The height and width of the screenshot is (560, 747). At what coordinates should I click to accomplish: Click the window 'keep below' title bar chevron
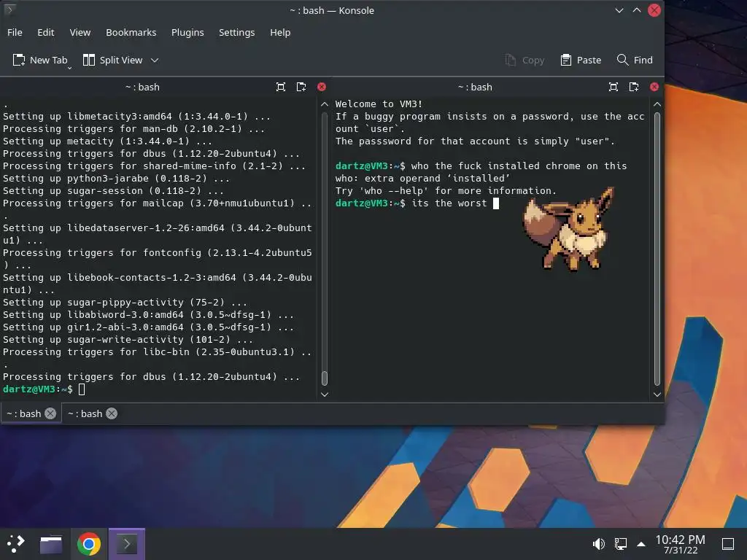[x=619, y=10]
